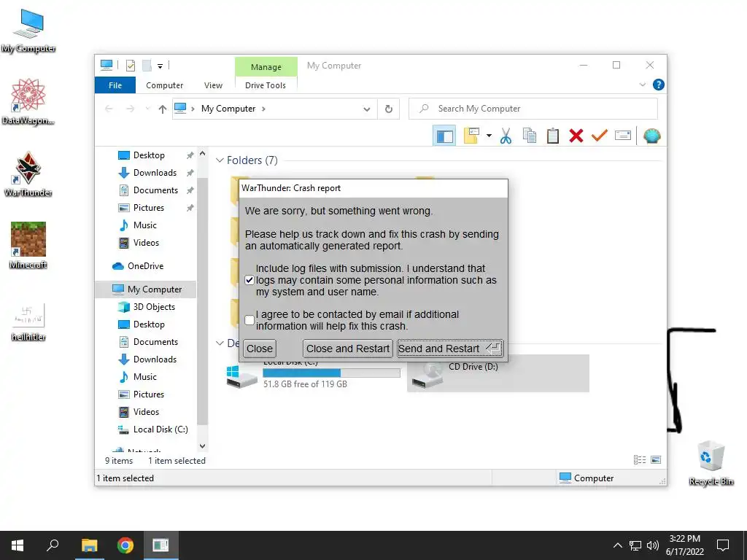Click the Cut scissors icon in toolbar
The image size is (747, 560).
click(506, 136)
